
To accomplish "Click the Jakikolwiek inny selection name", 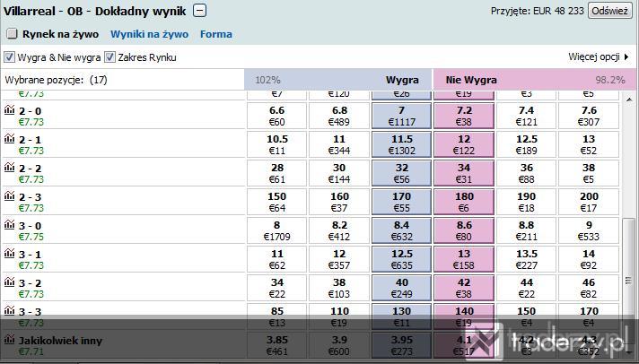I will (60, 341).
